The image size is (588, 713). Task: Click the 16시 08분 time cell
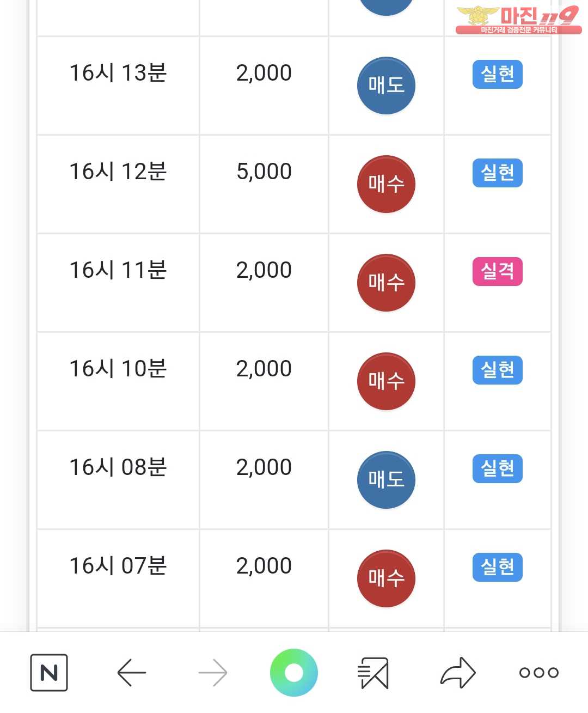coord(118,480)
